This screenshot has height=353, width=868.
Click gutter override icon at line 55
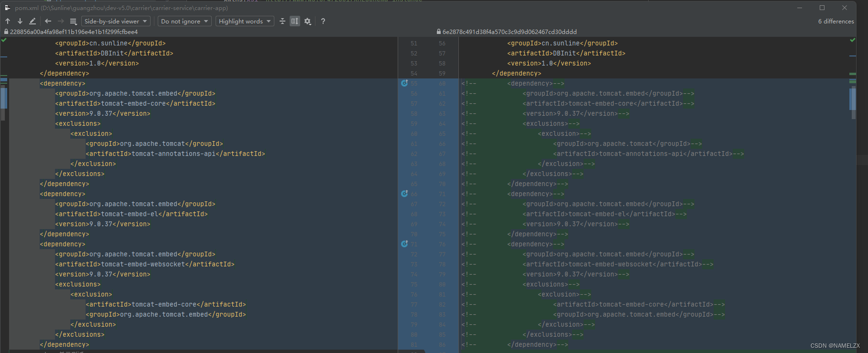(x=404, y=83)
